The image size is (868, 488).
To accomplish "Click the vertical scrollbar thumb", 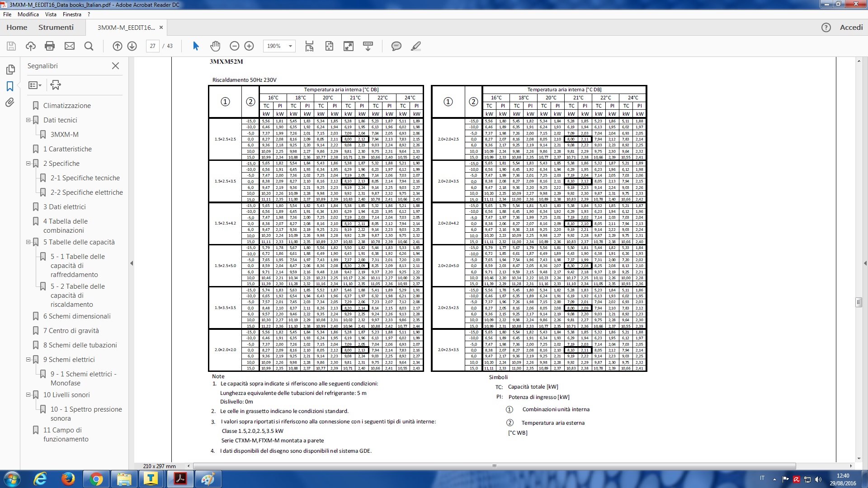I will pos(859,302).
